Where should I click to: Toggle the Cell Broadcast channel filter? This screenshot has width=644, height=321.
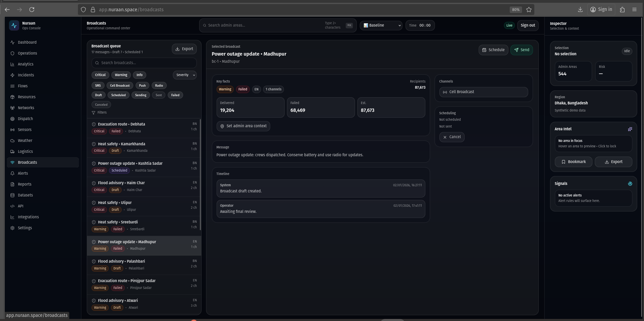[x=120, y=86]
